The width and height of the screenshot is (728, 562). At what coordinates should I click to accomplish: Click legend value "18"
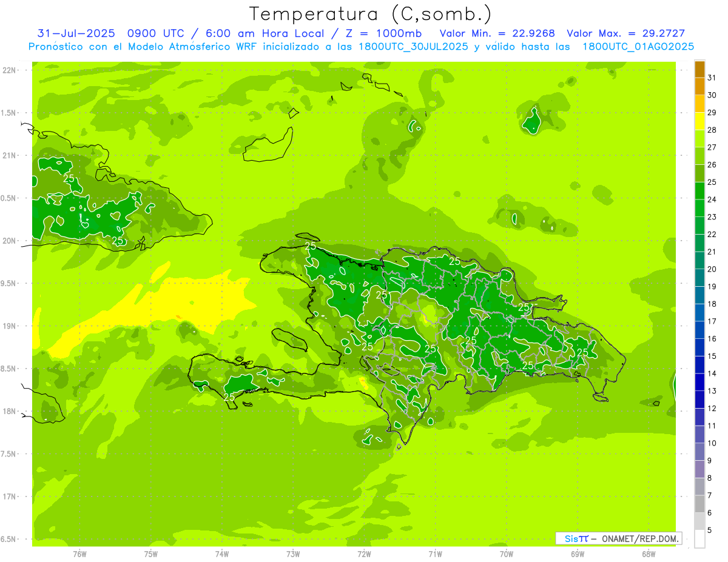[712, 304]
